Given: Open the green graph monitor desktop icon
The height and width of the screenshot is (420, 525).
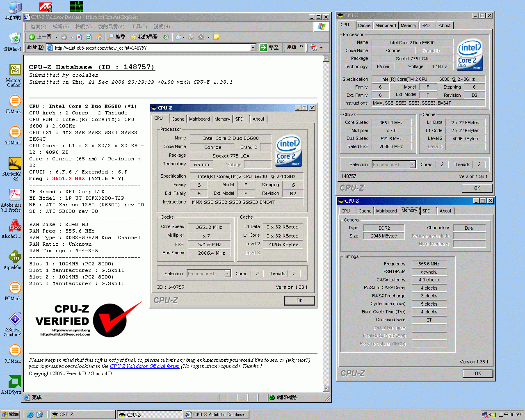Looking at the screenshot, I should pyautogui.click(x=77, y=6).
